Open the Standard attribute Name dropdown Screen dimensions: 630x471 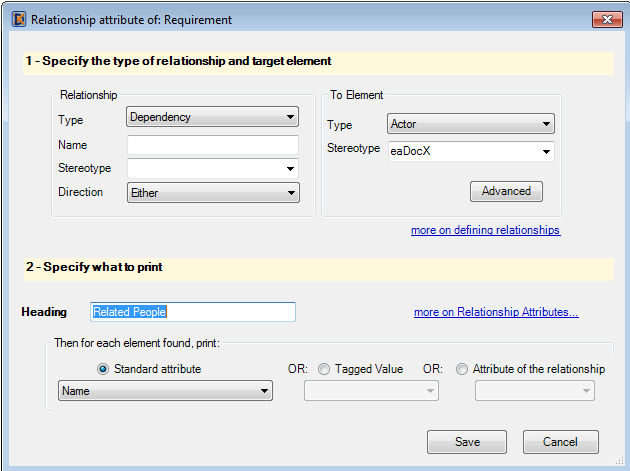tap(165, 391)
